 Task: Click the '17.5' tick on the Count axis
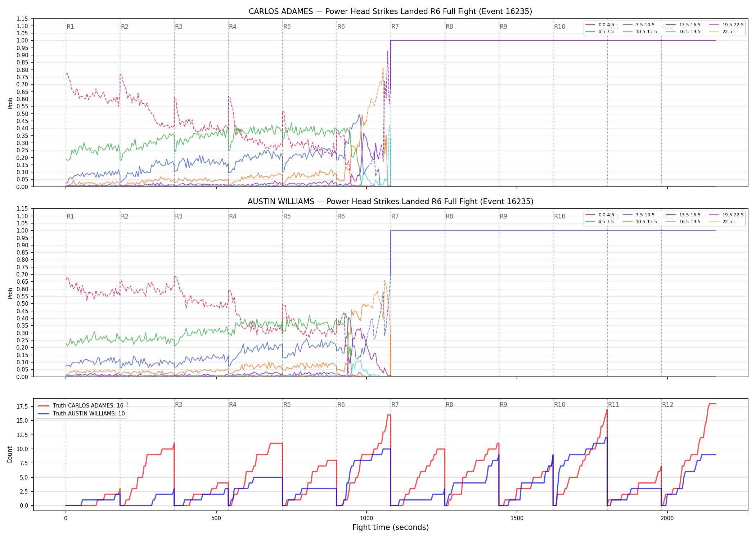tap(23, 406)
